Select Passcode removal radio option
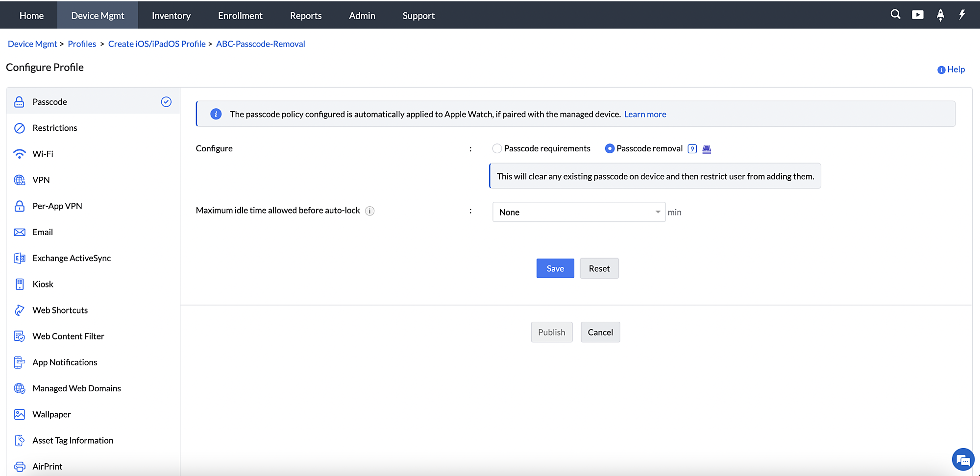This screenshot has height=476, width=980. click(610, 148)
